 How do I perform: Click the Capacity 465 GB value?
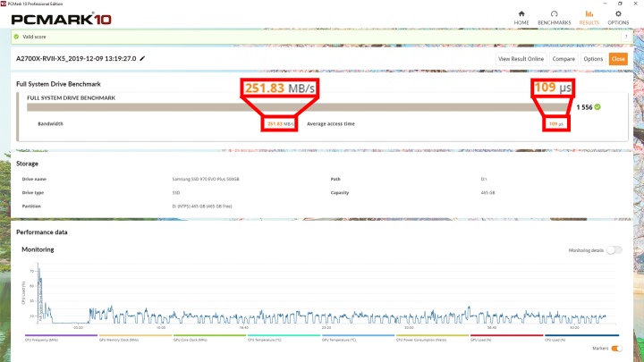click(x=487, y=192)
